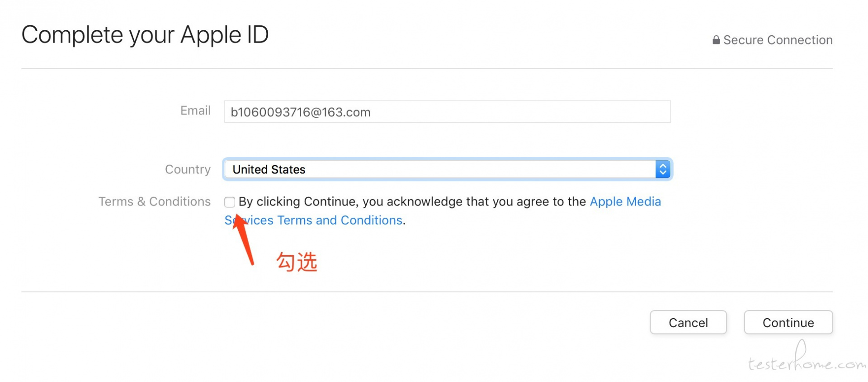Open 'Services Terms and Conditions' link text
This screenshot has width=868, height=382.
[x=325, y=220]
